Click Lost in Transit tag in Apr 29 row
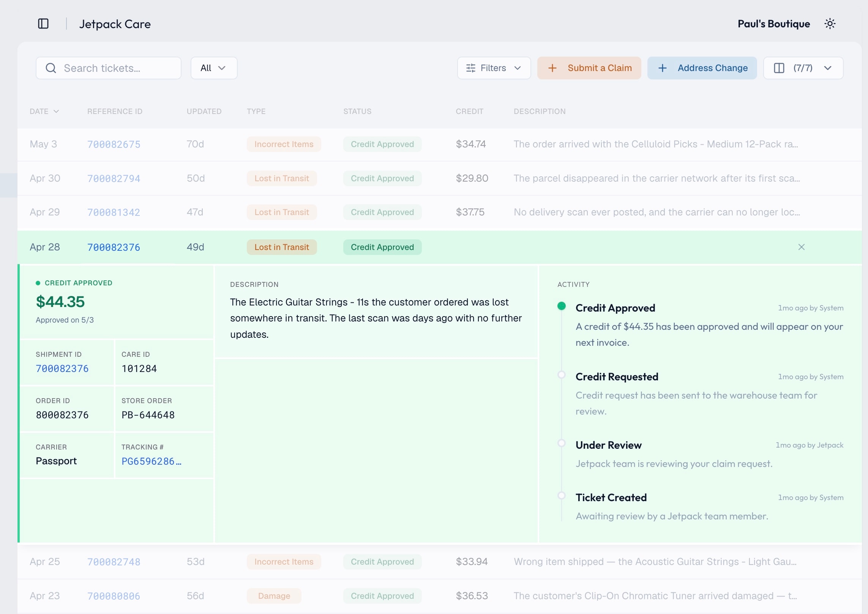The height and width of the screenshot is (614, 868). (281, 212)
